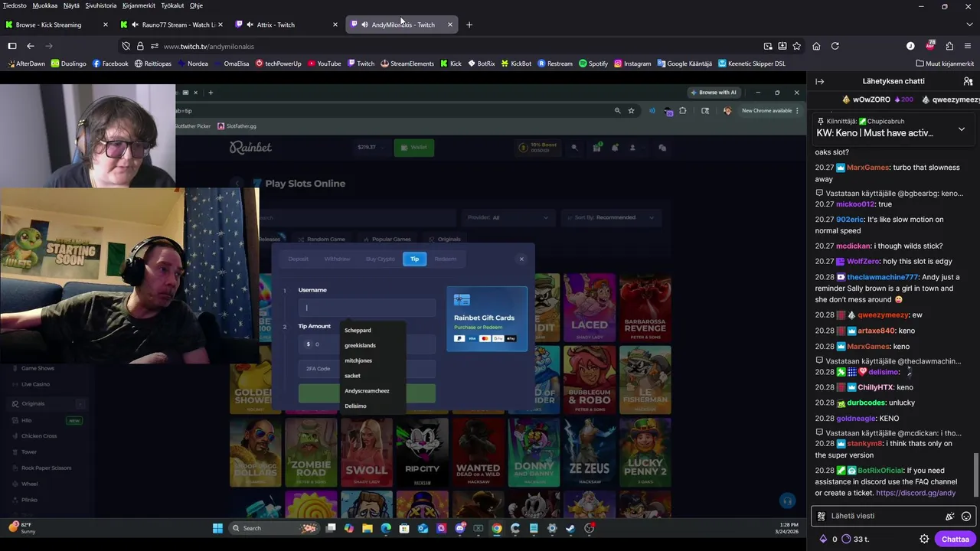Open the YouTube bookmark

pos(324,64)
